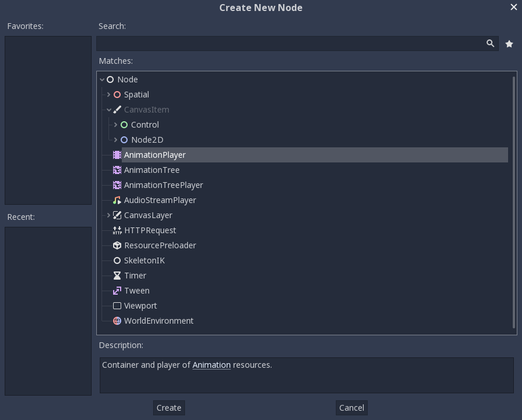The image size is (522, 420).
Task: Collapse the CanvasItem tree branch
Action: coord(109,109)
